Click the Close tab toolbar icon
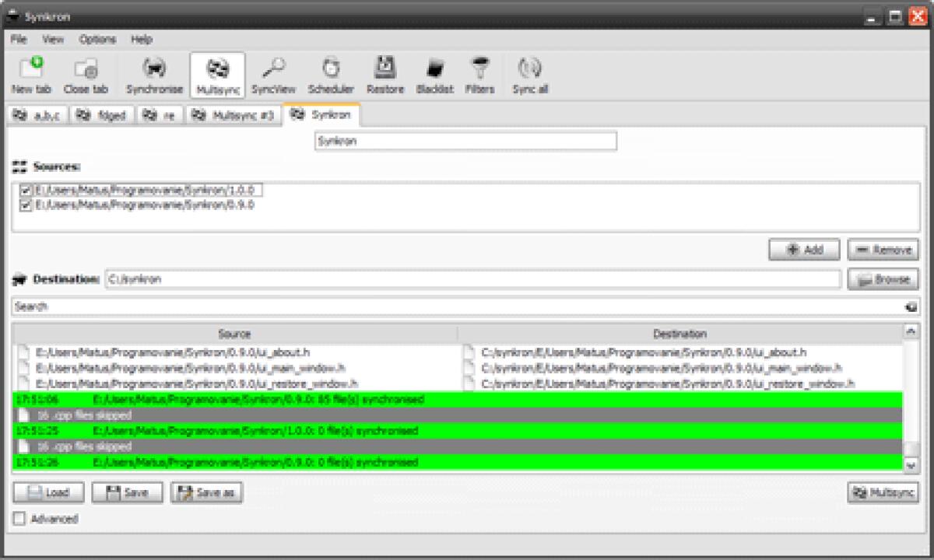The image size is (934, 560). [x=86, y=75]
